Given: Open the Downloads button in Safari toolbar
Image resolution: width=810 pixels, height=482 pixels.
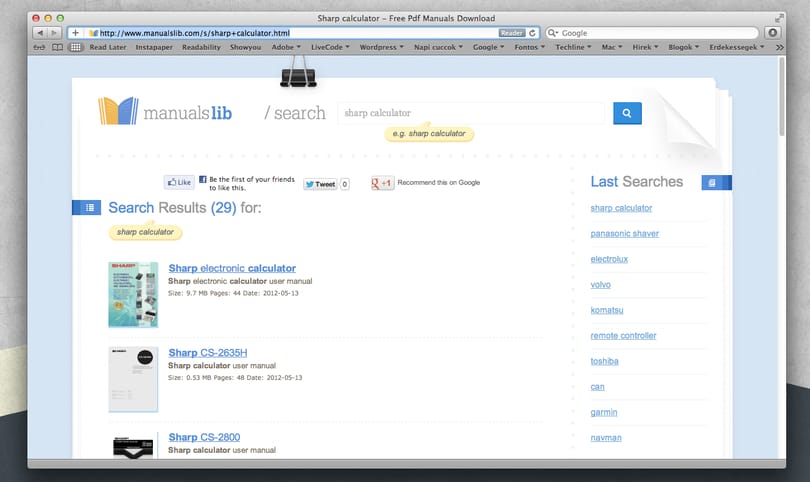Looking at the screenshot, I should 772,33.
